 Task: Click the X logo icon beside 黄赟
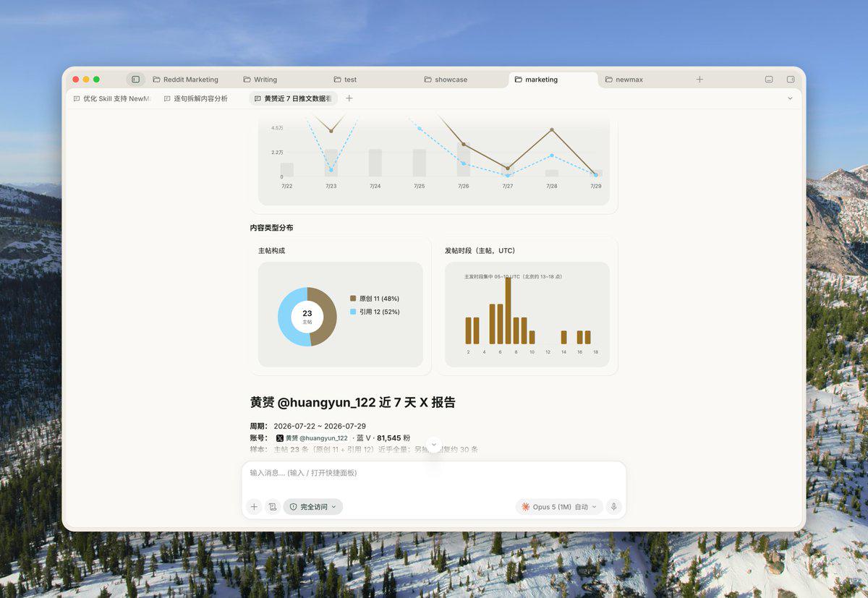pos(280,438)
